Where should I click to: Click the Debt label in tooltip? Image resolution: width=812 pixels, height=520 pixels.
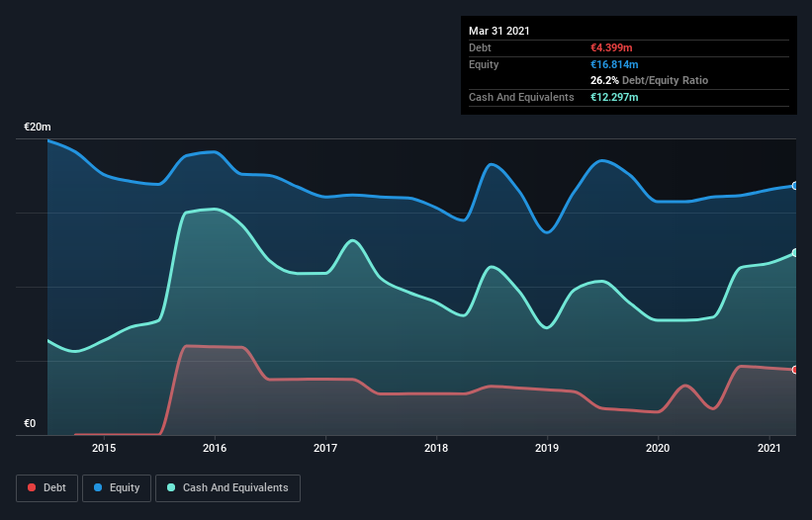[x=480, y=47]
